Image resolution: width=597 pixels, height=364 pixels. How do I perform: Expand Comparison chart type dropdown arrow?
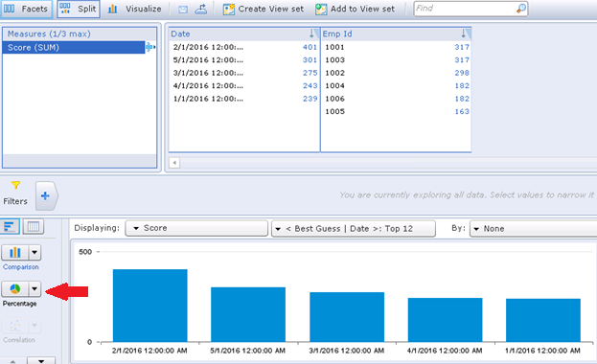(x=34, y=253)
